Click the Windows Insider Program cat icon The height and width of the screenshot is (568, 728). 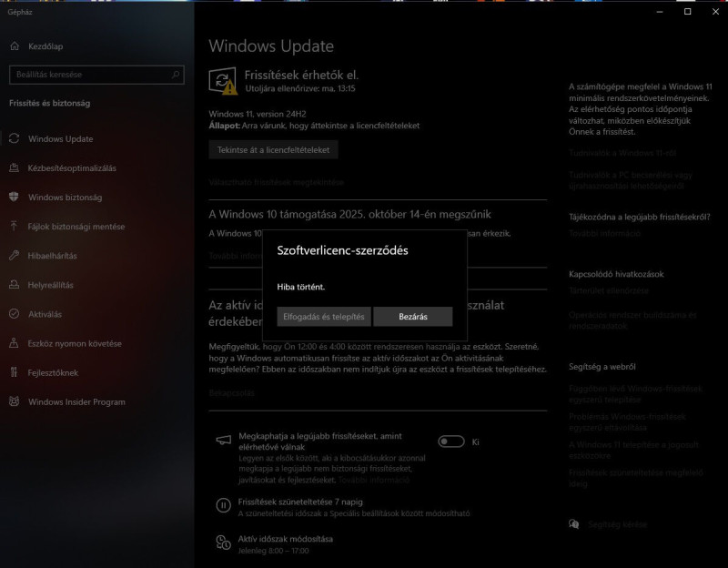pyautogui.click(x=14, y=401)
